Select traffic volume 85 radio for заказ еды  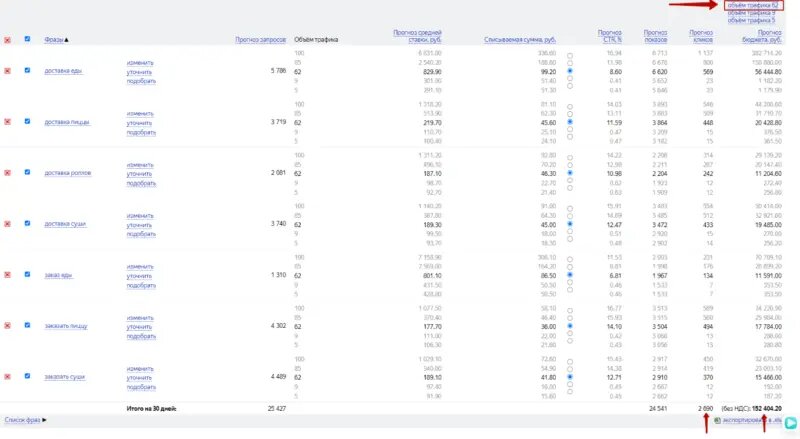click(569, 267)
